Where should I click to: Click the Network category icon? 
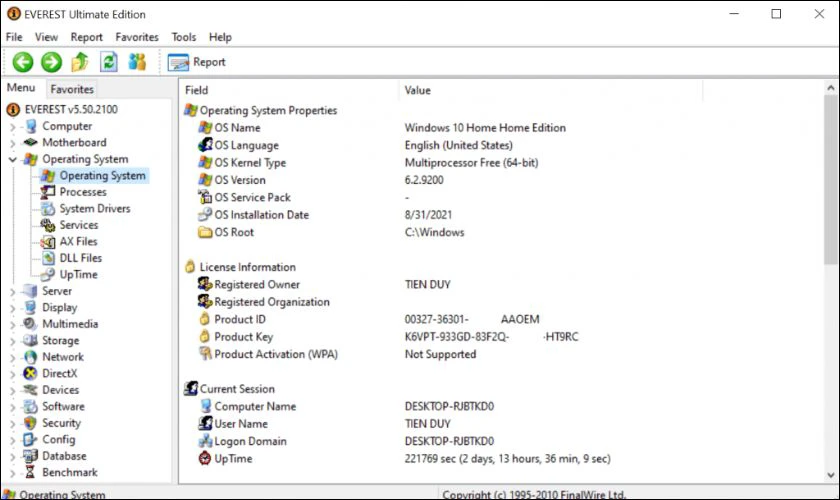tap(30, 357)
